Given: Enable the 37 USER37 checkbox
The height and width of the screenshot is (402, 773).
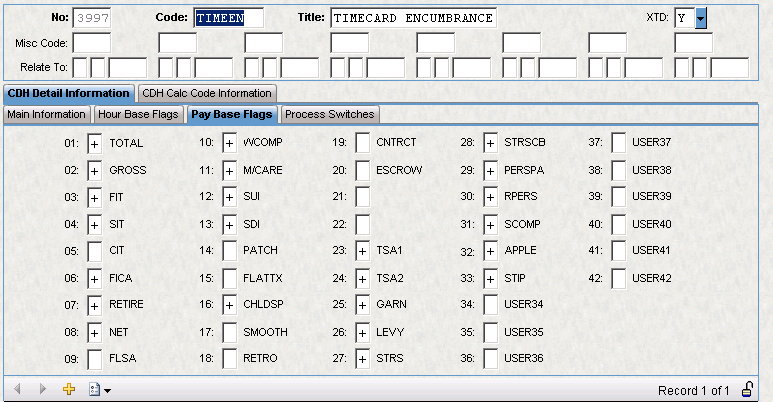Looking at the screenshot, I should coord(619,144).
